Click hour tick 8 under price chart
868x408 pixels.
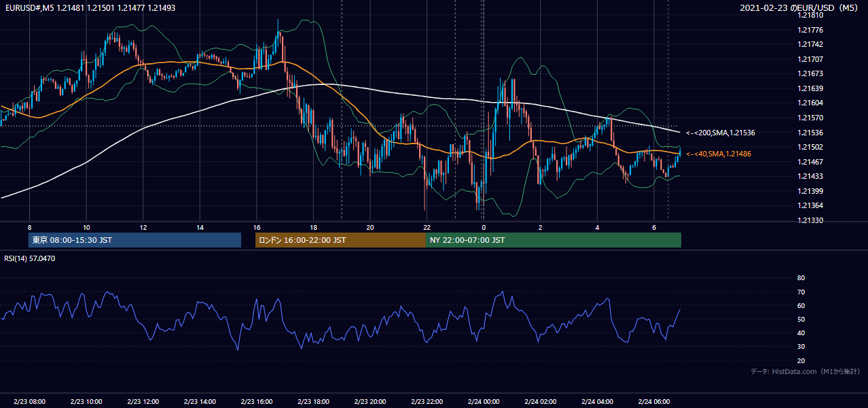[x=29, y=227]
